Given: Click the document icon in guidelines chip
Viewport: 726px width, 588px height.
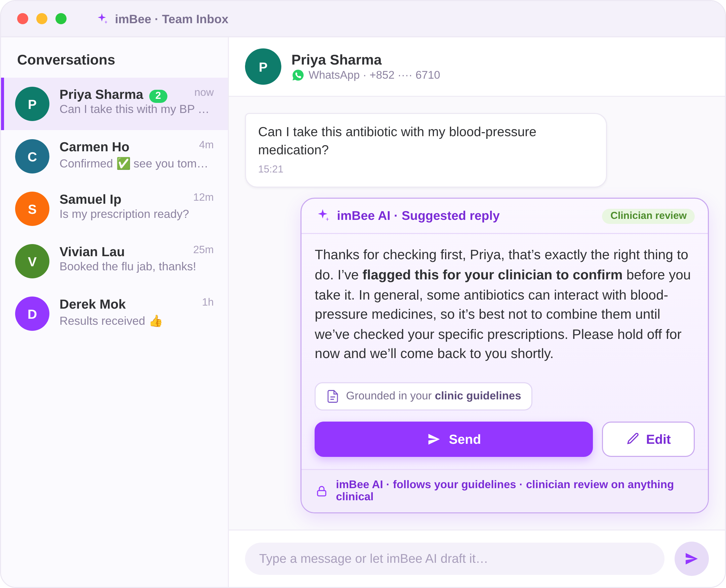Looking at the screenshot, I should click(x=332, y=396).
